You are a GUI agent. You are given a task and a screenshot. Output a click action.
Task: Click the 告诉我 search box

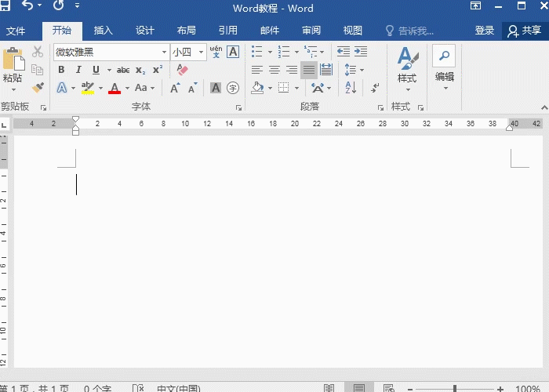(416, 31)
